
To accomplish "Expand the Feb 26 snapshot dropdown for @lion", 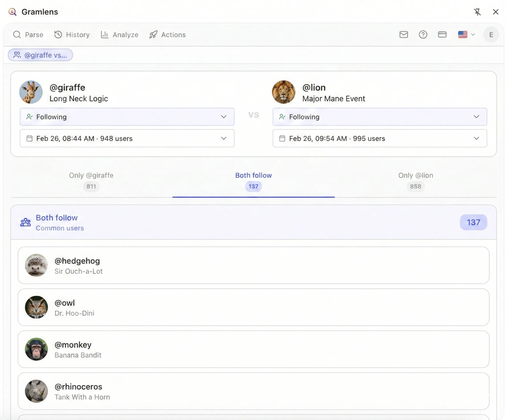I will pyautogui.click(x=380, y=138).
